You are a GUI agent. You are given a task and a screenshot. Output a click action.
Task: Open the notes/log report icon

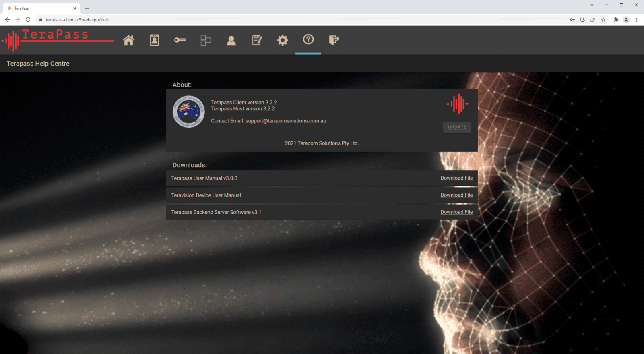[x=257, y=40]
